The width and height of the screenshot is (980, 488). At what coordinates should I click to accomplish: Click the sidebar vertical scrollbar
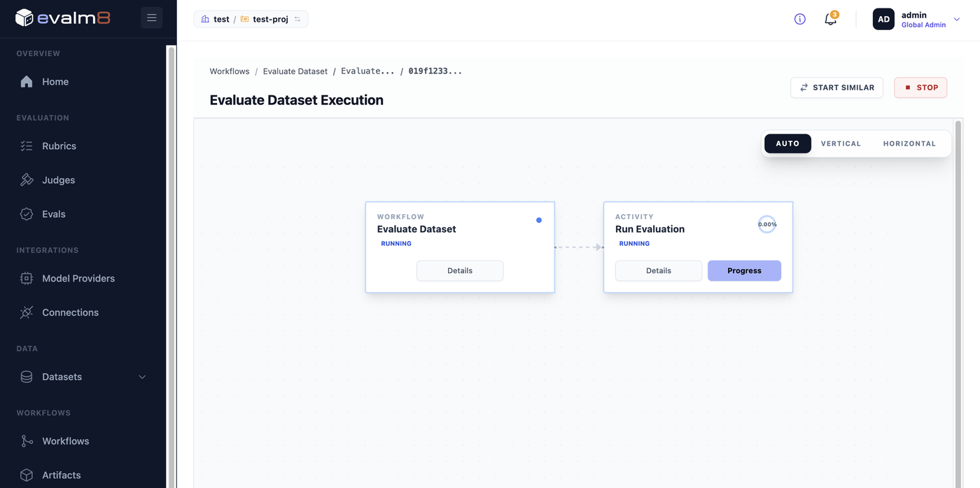[171, 266]
